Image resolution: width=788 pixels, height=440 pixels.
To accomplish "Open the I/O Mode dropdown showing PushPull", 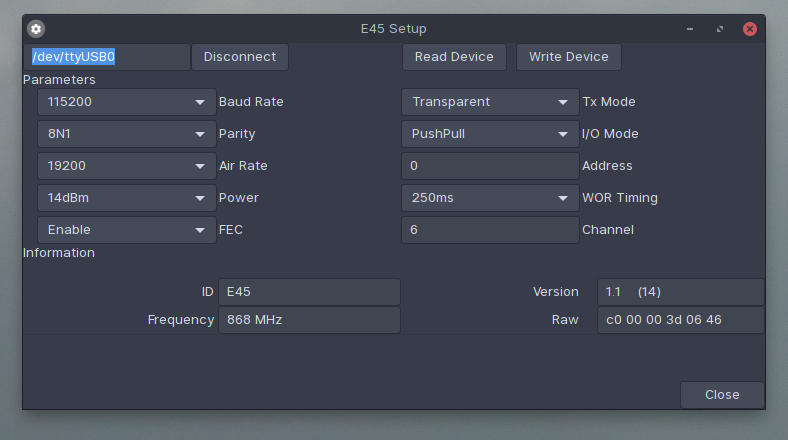I will pyautogui.click(x=490, y=134).
